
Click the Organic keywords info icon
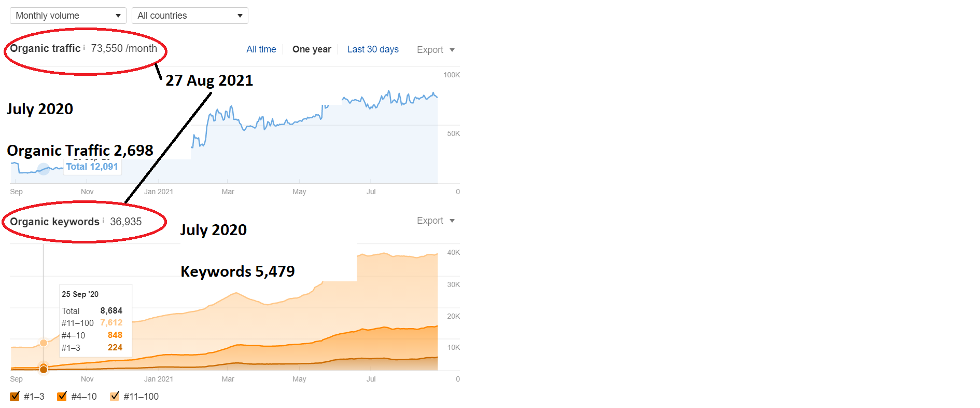[103, 221]
